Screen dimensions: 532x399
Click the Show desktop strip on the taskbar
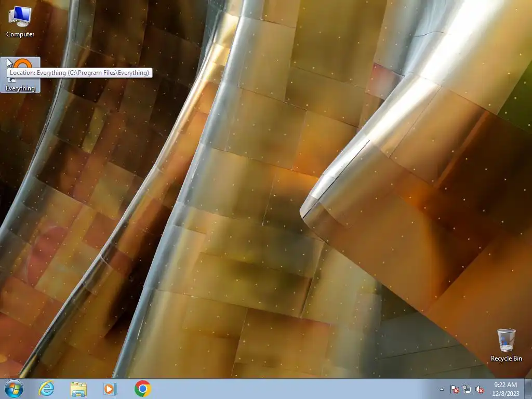[528, 389]
